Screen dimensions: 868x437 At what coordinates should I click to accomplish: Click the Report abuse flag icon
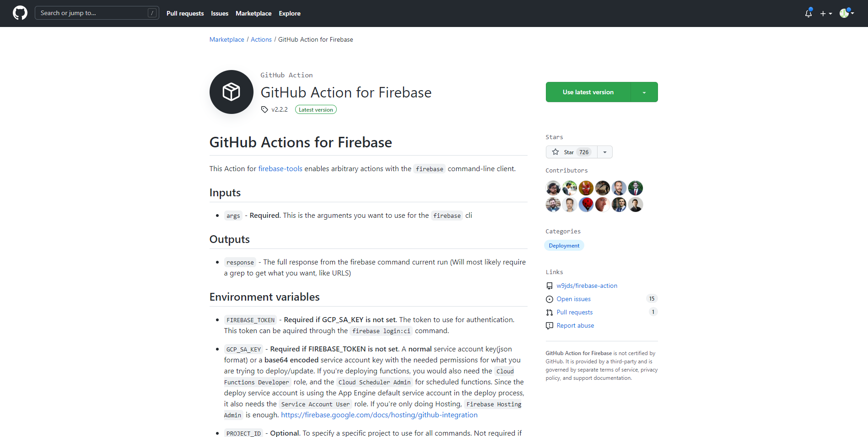(x=550, y=326)
